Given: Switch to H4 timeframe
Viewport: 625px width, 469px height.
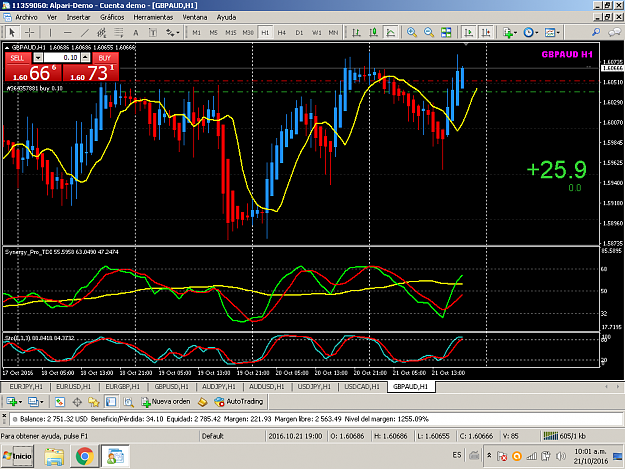Looking at the screenshot, I should coord(282,33).
